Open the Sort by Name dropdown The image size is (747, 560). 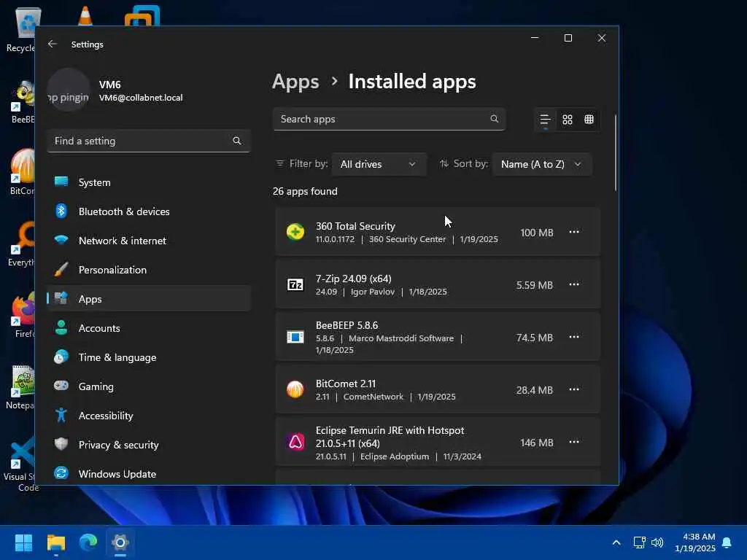[x=542, y=164]
